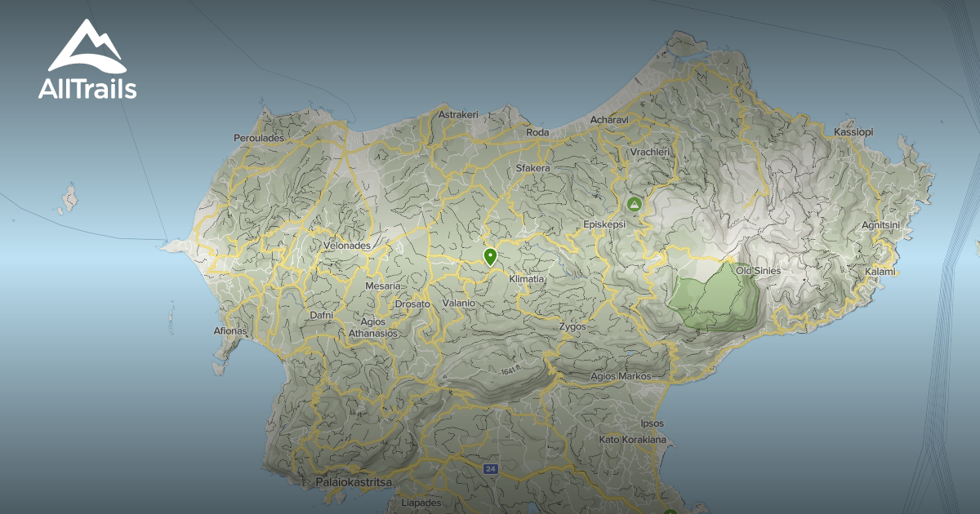This screenshot has height=514, width=980.
Task: Select the Kato Korakiana label
Action: coord(634,440)
